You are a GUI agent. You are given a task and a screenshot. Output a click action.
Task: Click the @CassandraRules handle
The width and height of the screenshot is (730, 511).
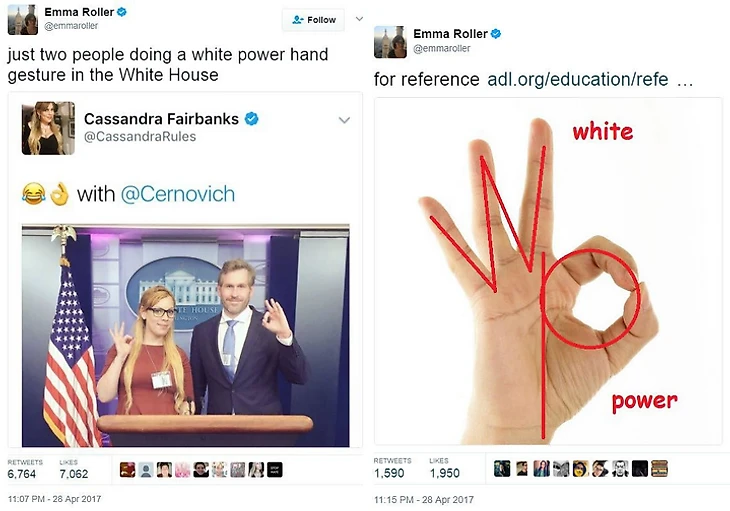pos(140,137)
